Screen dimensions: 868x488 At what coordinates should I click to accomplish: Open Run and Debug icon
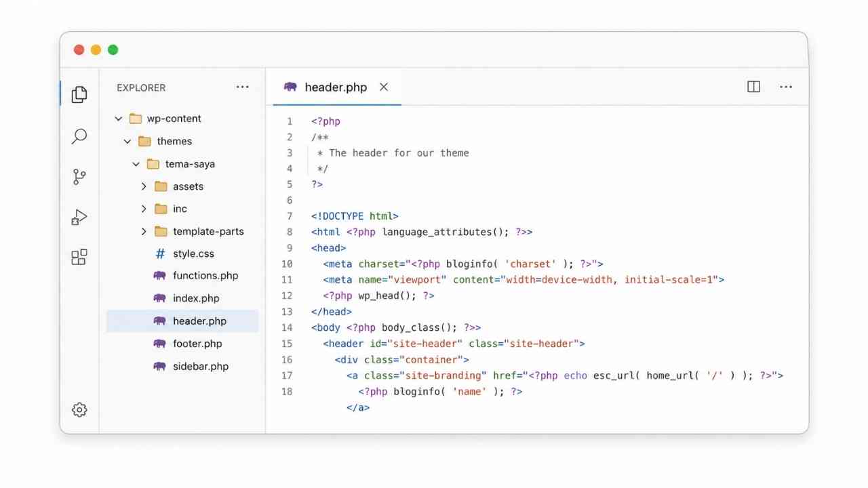(x=79, y=218)
